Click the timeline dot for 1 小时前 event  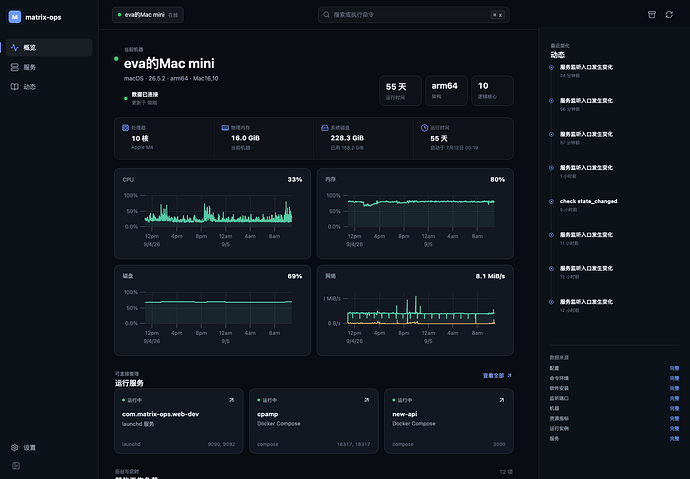551,168
